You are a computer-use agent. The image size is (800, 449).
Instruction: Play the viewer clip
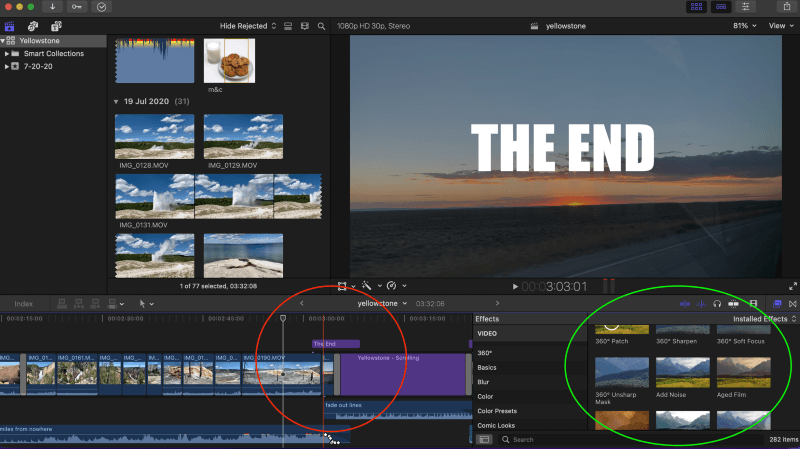click(x=515, y=287)
